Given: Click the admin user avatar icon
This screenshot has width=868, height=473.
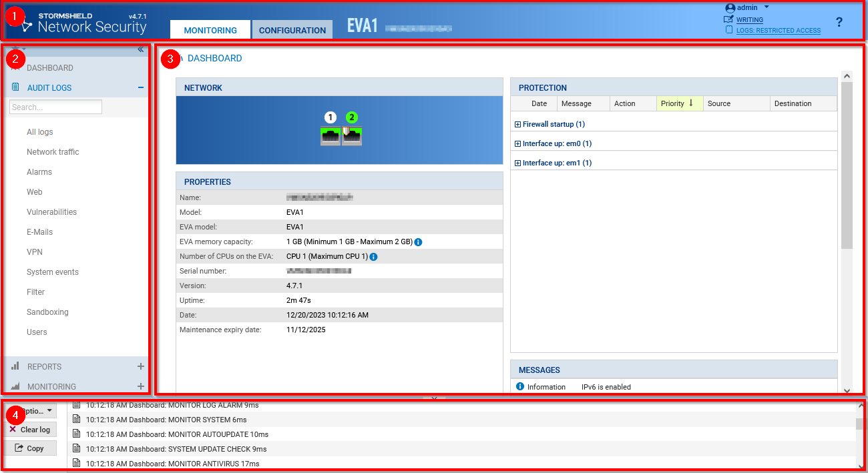Looking at the screenshot, I should tap(728, 7).
